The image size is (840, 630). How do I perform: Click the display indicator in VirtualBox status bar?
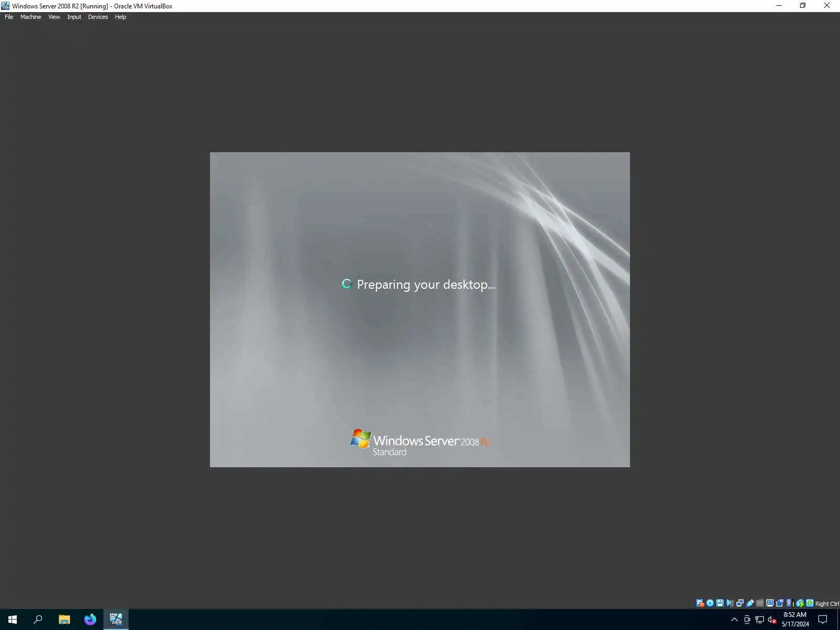770,603
